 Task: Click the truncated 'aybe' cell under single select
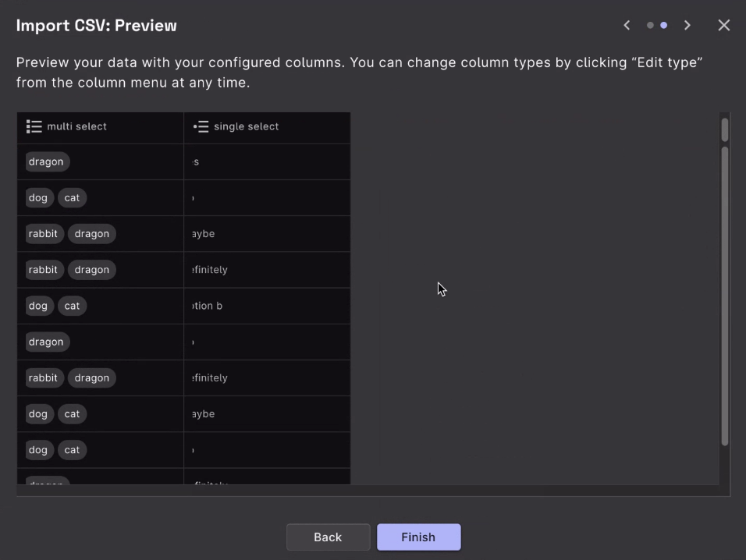click(203, 233)
